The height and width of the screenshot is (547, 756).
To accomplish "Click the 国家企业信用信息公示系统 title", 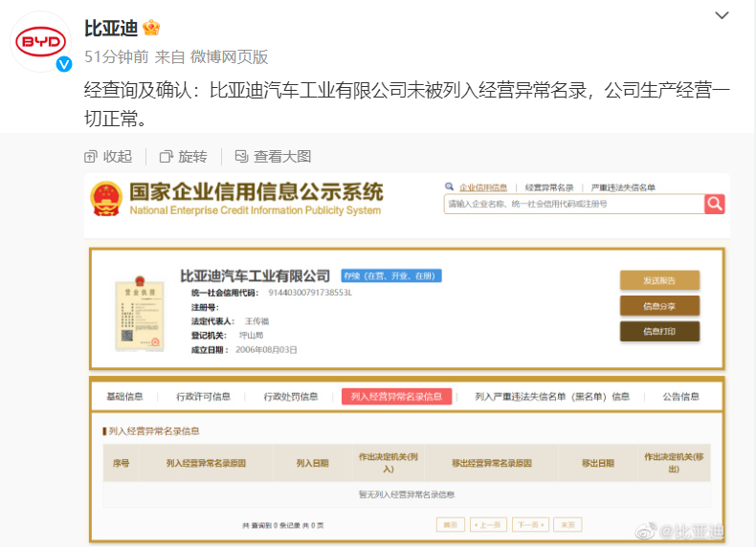I will (x=256, y=192).
